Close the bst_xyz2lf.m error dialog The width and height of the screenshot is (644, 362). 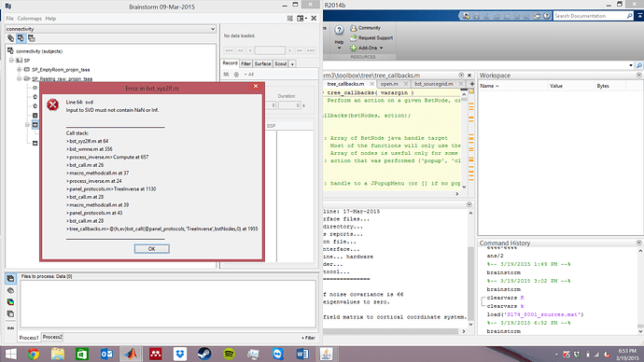click(256, 86)
